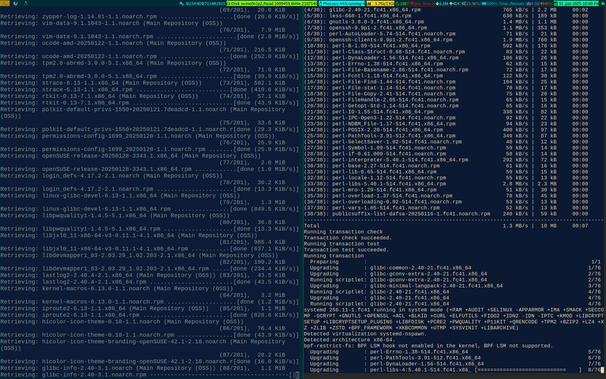Click '(14/38): perl-File-Basename' row
The height and width of the screenshot is (379, 606).
click(446, 70)
